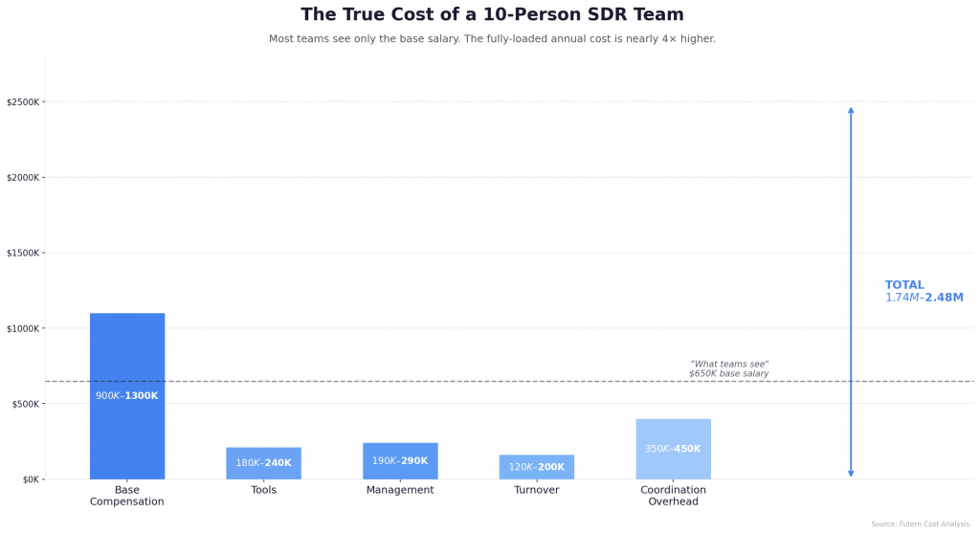The height and width of the screenshot is (534, 980).
Task: Click the Management x-axis label
Action: [400, 490]
